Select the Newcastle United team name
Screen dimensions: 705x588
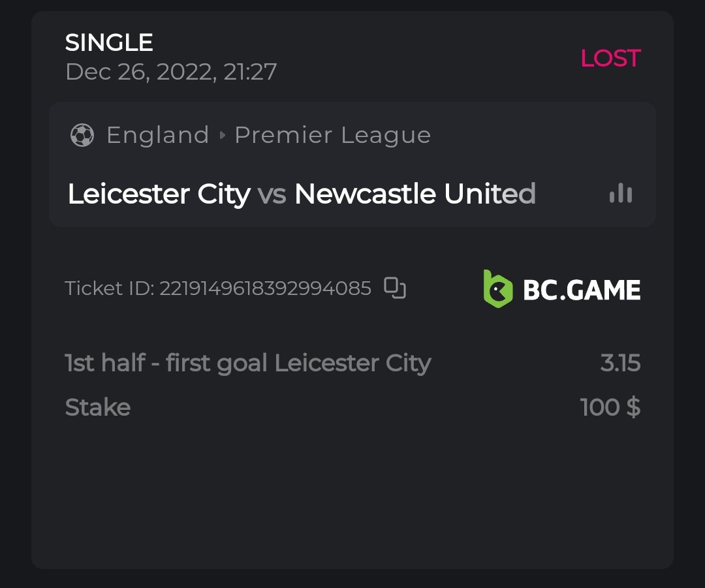click(415, 194)
